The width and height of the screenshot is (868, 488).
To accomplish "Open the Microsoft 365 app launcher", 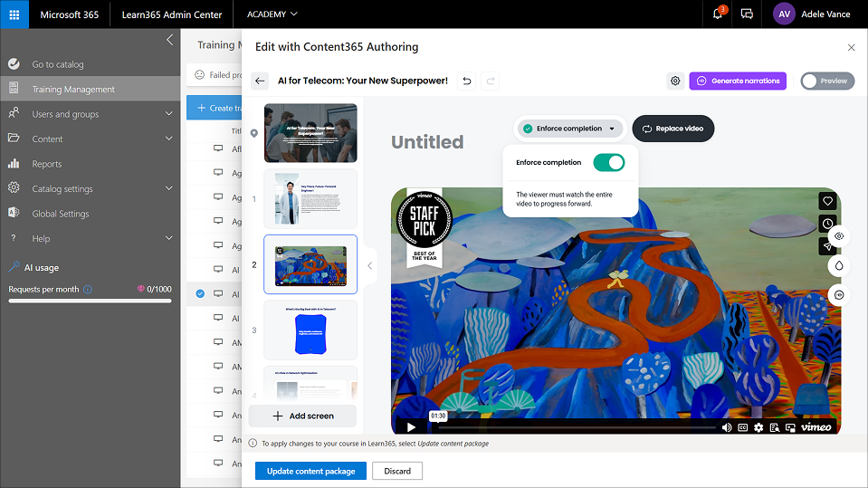I will pyautogui.click(x=14, y=14).
